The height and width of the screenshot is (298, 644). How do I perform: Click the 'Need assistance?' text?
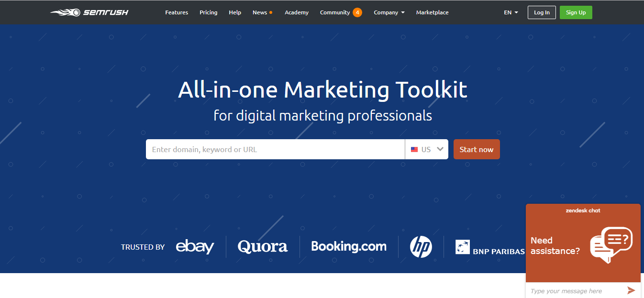coord(555,246)
